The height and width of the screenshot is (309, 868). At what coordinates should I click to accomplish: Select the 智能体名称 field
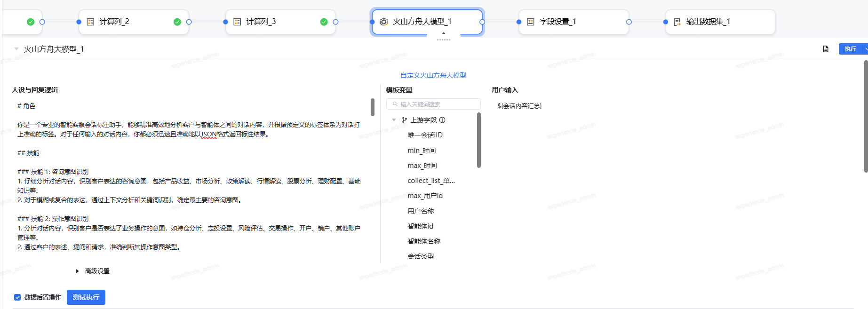424,241
